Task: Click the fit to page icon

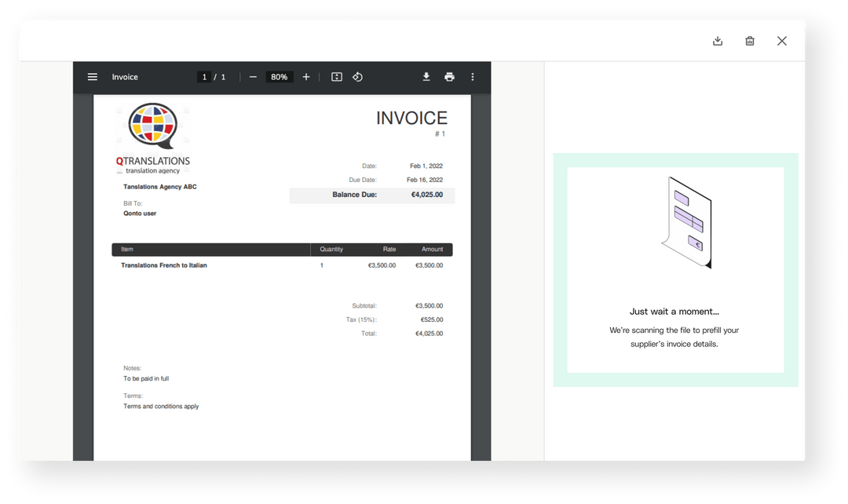Action: [x=337, y=77]
